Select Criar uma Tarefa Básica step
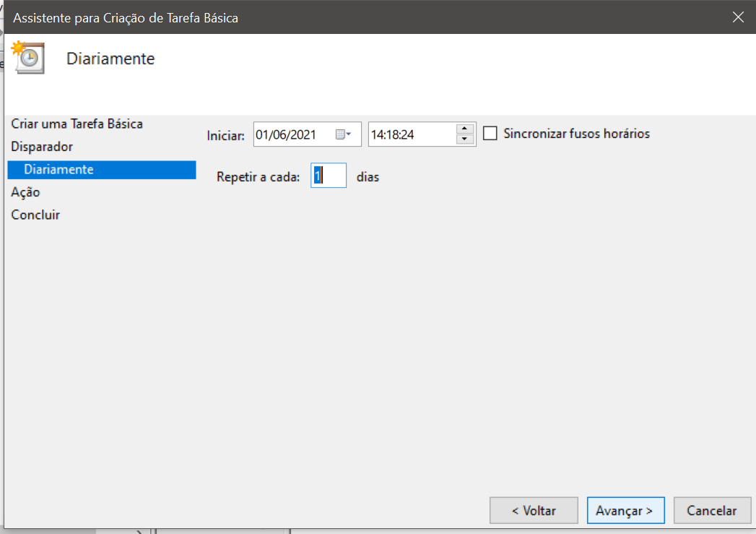Screen dimensions: 756x534 click(77, 124)
